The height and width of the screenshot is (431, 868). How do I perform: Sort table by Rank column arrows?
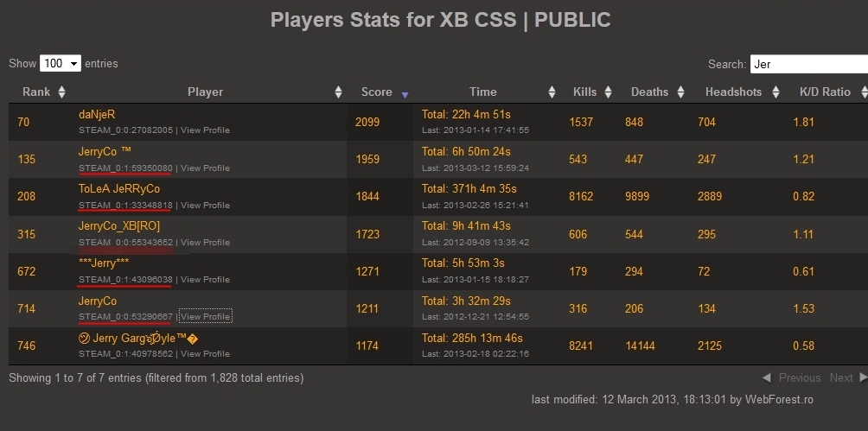(x=62, y=92)
